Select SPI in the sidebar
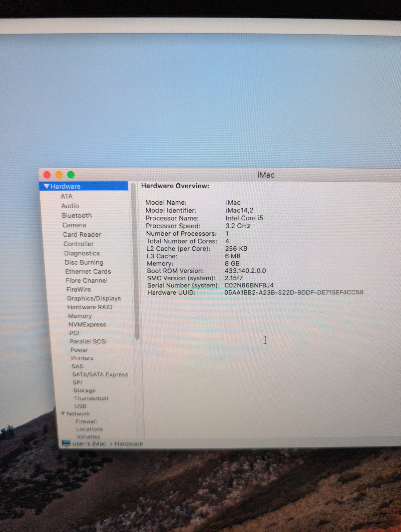This screenshot has width=401, height=532. click(78, 382)
